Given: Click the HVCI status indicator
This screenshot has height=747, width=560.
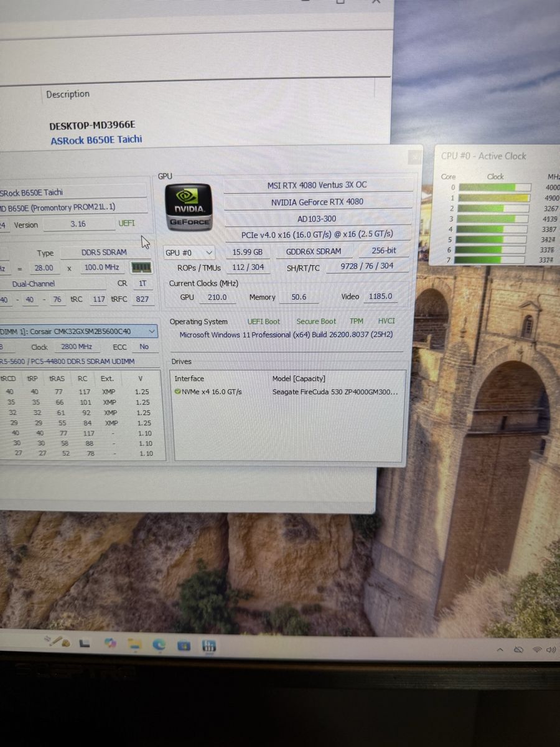Looking at the screenshot, I should point(386,321).
